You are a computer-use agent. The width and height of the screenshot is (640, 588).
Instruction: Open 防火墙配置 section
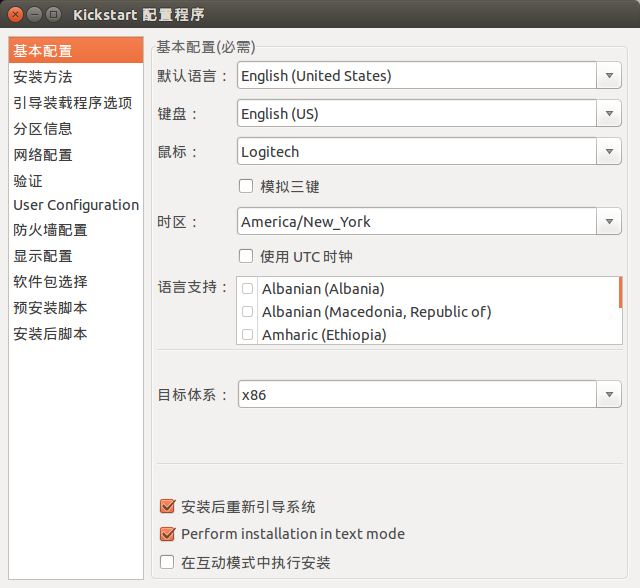click(76, 230)
